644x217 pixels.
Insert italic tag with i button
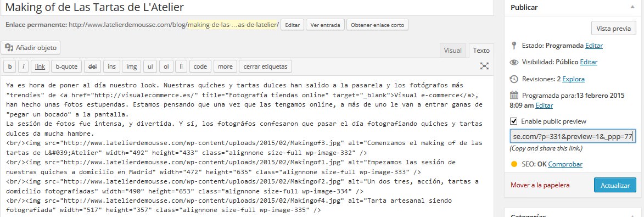click(x=24, y=66)
